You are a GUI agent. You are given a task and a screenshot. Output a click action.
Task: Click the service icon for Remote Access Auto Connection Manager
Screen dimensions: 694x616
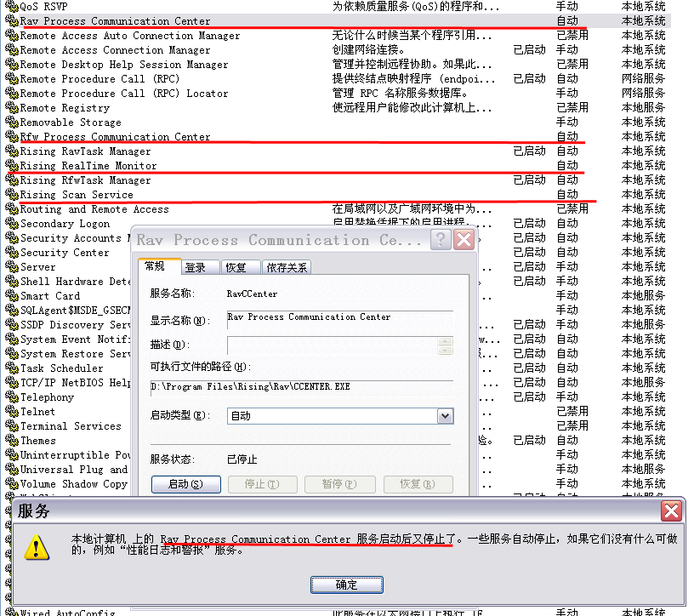click(12, 36)
